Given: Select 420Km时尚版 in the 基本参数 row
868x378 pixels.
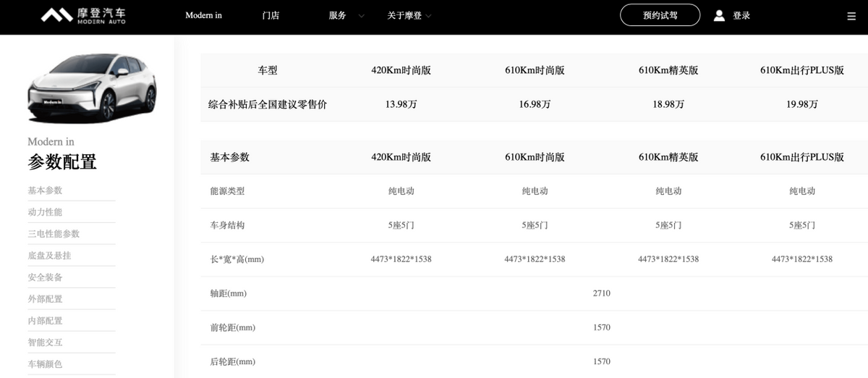Looking at the screenshot, I should (x=401, y=157).
